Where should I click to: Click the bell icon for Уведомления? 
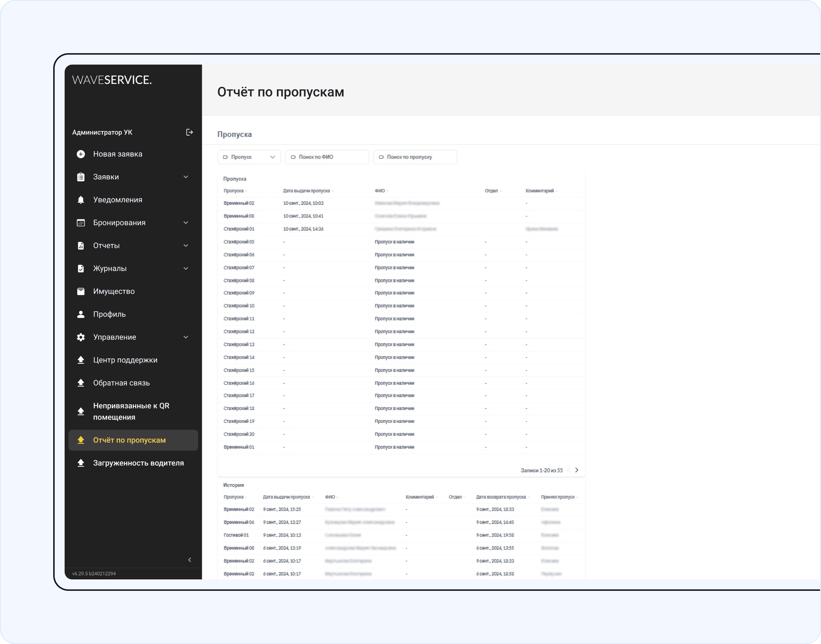click(x=81, y=200)
